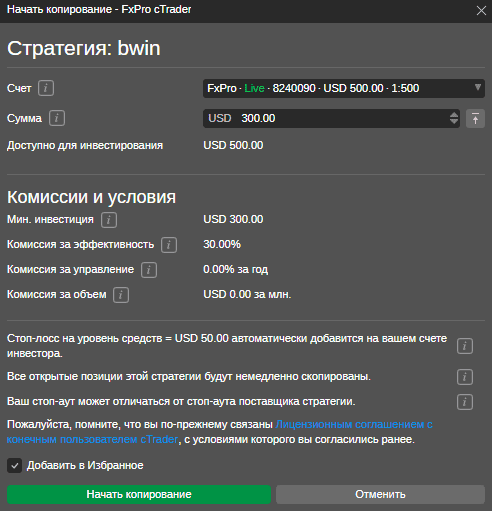This screenshot has height=511, width=492.
Task: Click the USD 300.00 amount input field
Action: 331,118
